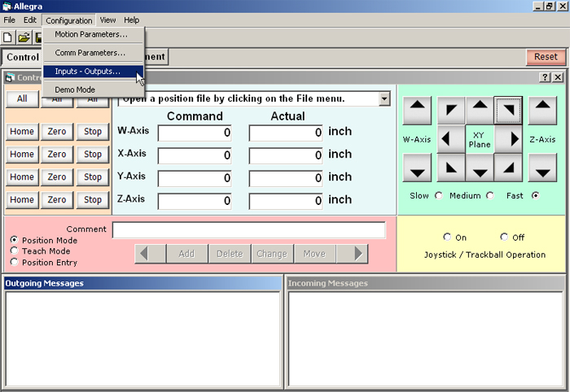The image size is (570, 392).
Task: Click the Outgoing Messages text area
Action: (142, 339)
